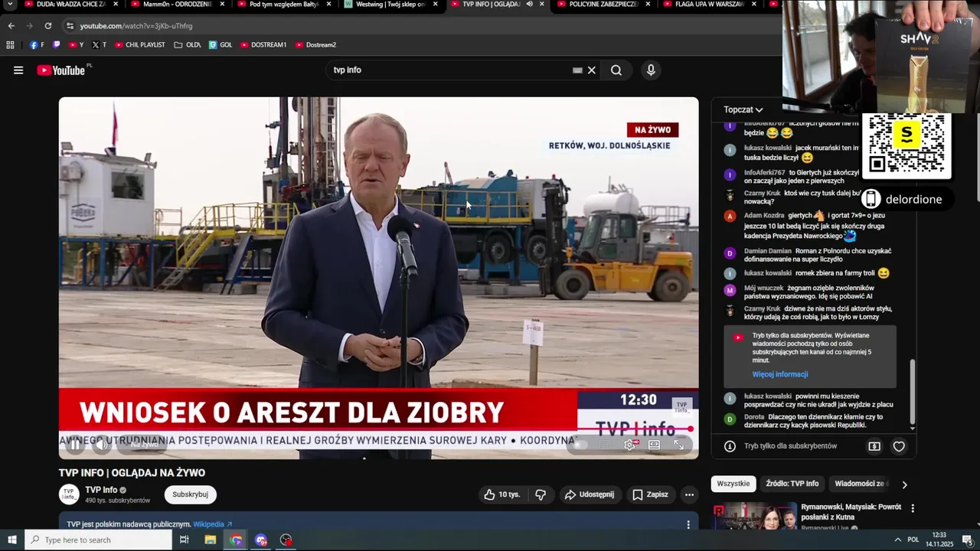This screenshot has width=980, height=551.
Task: Share the video via Udostępnij
Action: click(590, 494)
